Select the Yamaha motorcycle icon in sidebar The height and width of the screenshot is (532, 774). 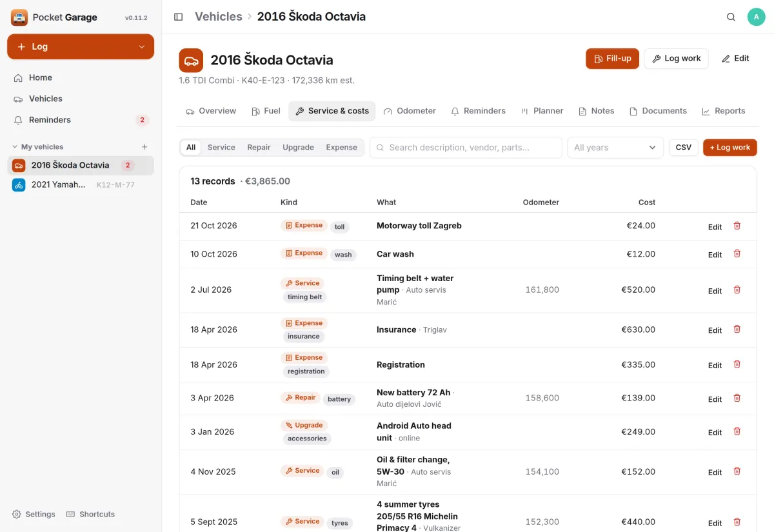pos(19,185)
